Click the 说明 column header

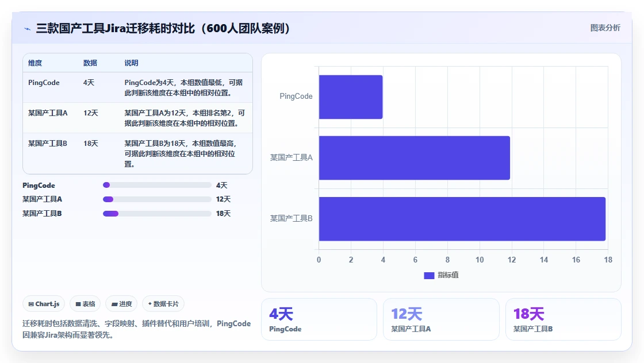(132, 63)
